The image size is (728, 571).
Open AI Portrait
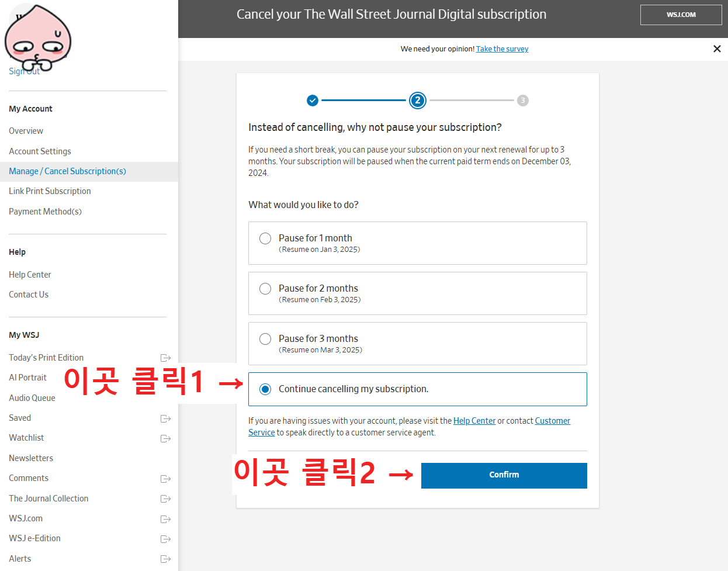pyautogui.click(x=27, y=378)
